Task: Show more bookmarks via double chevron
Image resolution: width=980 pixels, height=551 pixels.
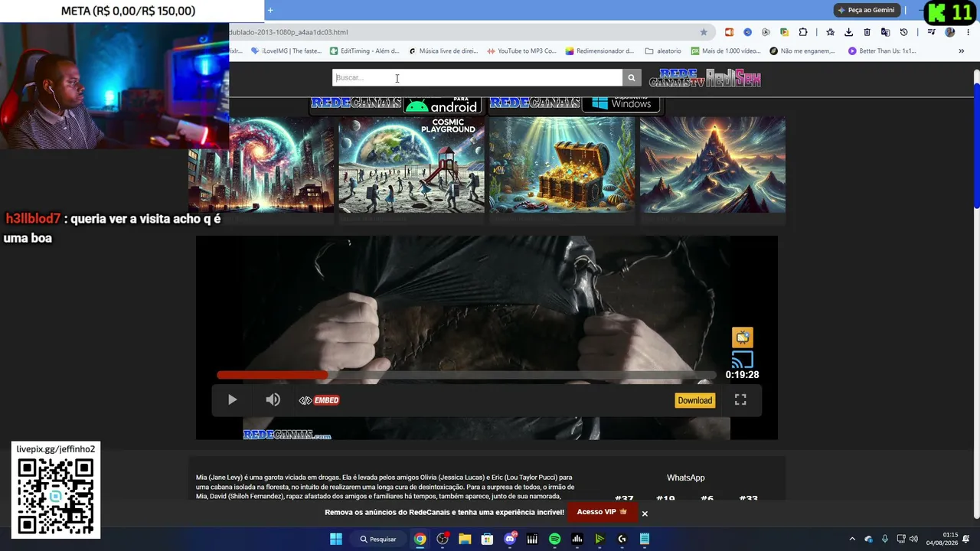Action: point(962,51)
